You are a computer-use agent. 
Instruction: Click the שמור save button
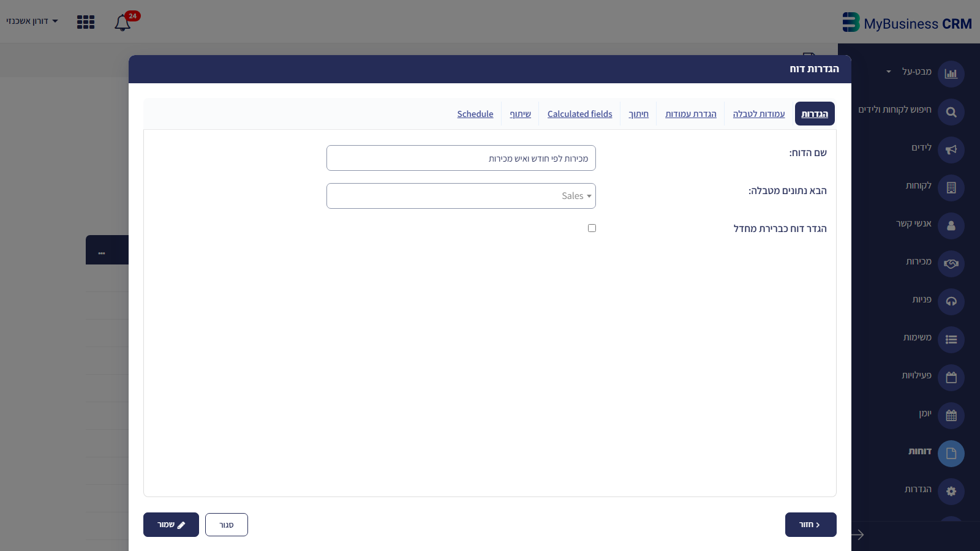pyautogui.click(x=171, y=525)
